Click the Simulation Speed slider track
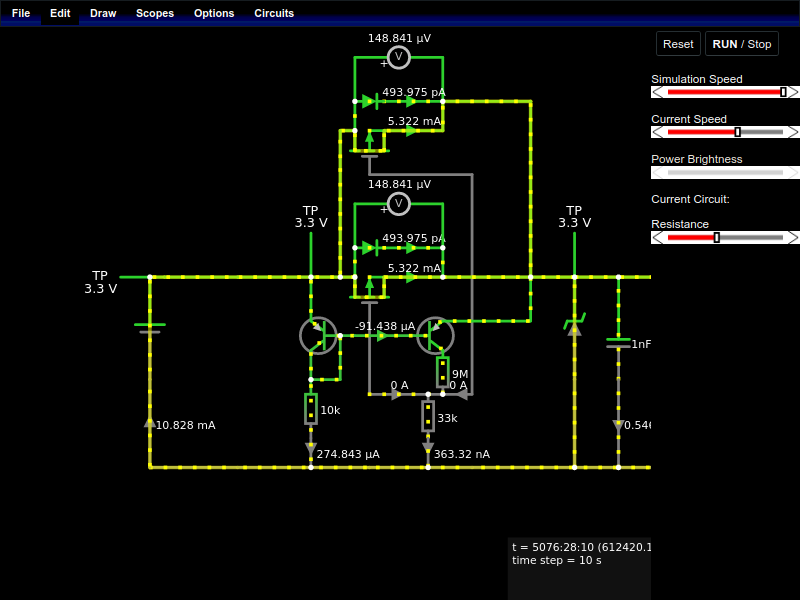 click(725, 92)
